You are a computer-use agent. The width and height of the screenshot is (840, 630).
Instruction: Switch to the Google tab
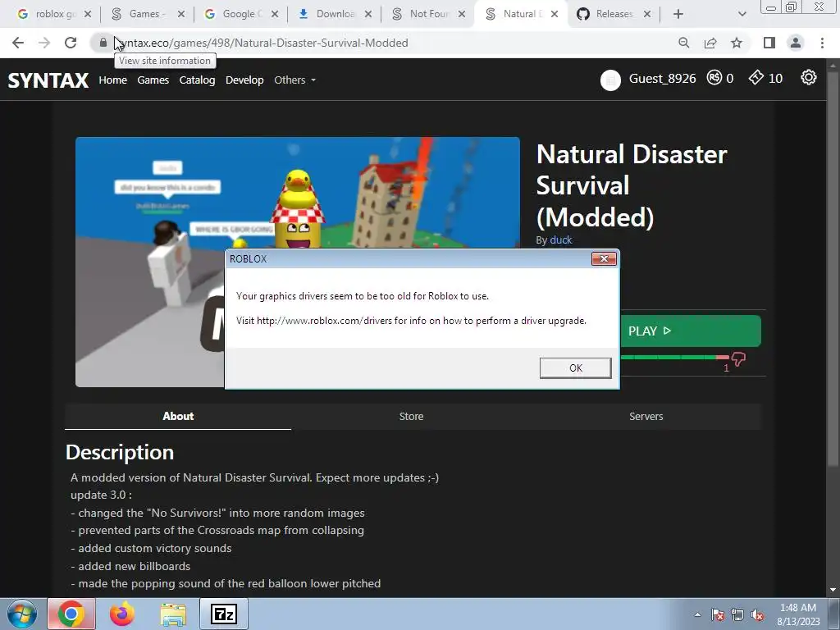[232, 14]
